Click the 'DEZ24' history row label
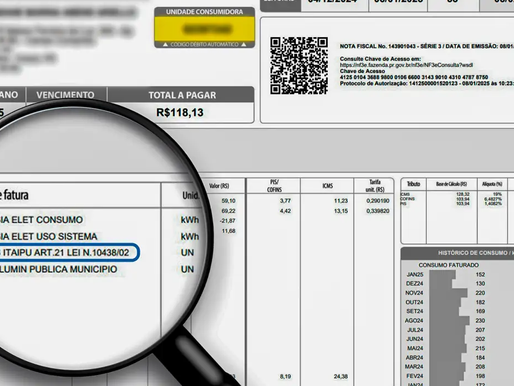The image size is (514, 386). point(414,284)
